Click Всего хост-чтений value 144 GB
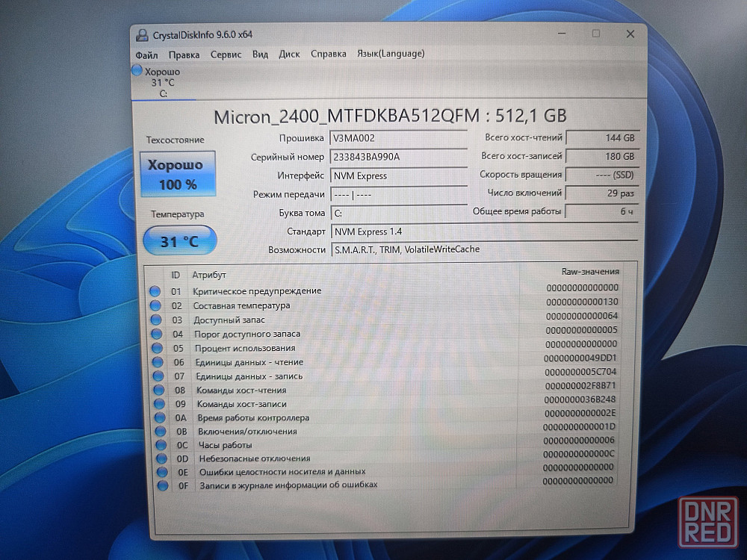The width and height of the screenshot is (747, 560). [603, 137]
